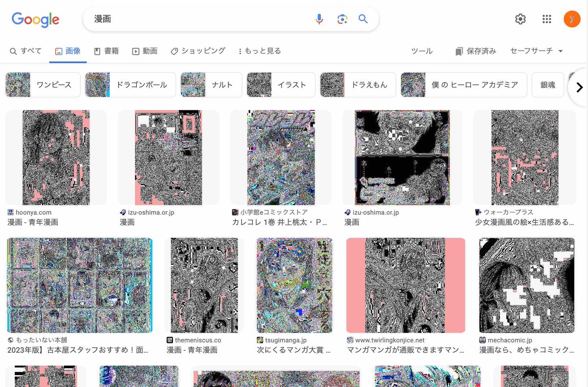Click the search box containing 漫画
This screenshot has width=588, height=387.
230,19
